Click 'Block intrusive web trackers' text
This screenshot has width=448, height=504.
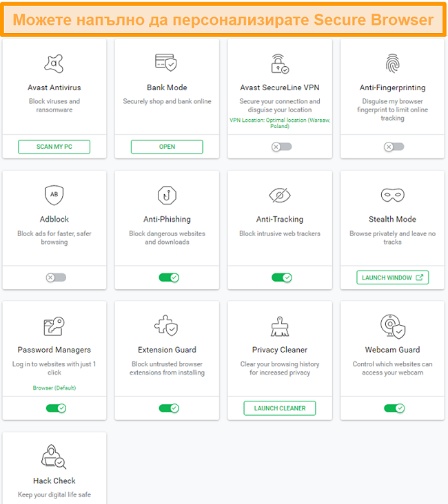pyautogui.click(x=280, y=233)
